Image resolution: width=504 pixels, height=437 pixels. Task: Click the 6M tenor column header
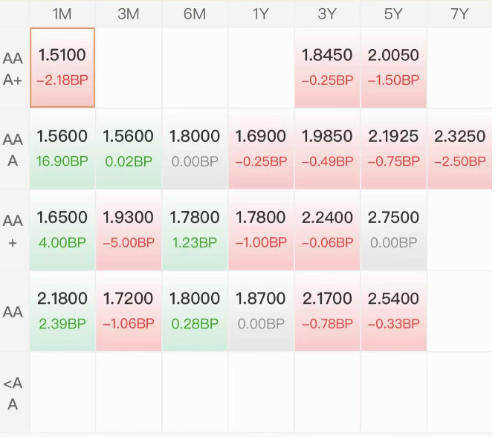tap(195, 14)
